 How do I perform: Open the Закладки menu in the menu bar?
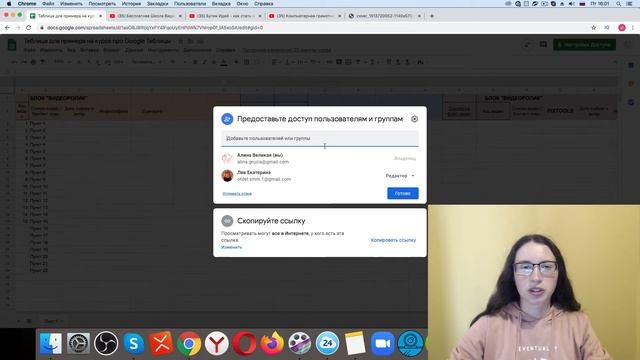click(158, 4)
